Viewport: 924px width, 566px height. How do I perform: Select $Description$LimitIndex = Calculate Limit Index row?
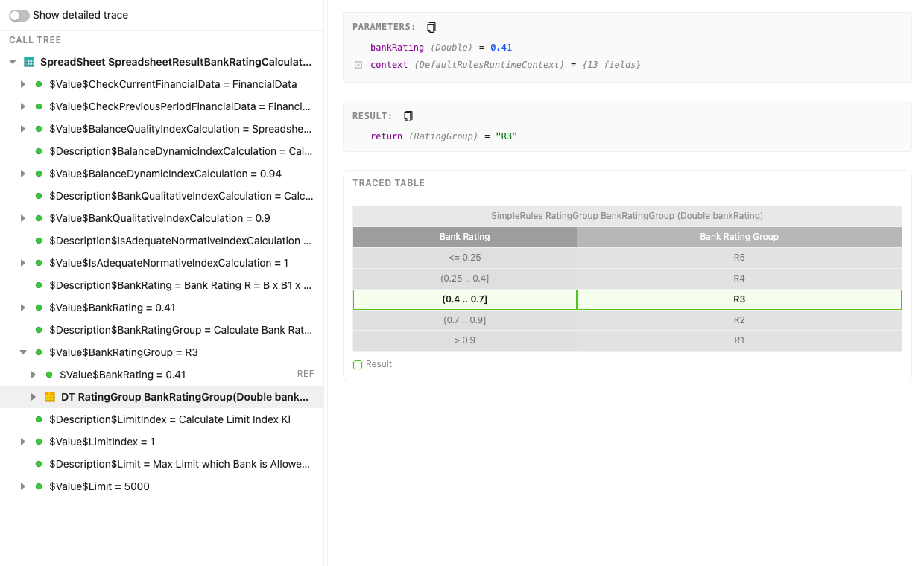tap(162, 419)
